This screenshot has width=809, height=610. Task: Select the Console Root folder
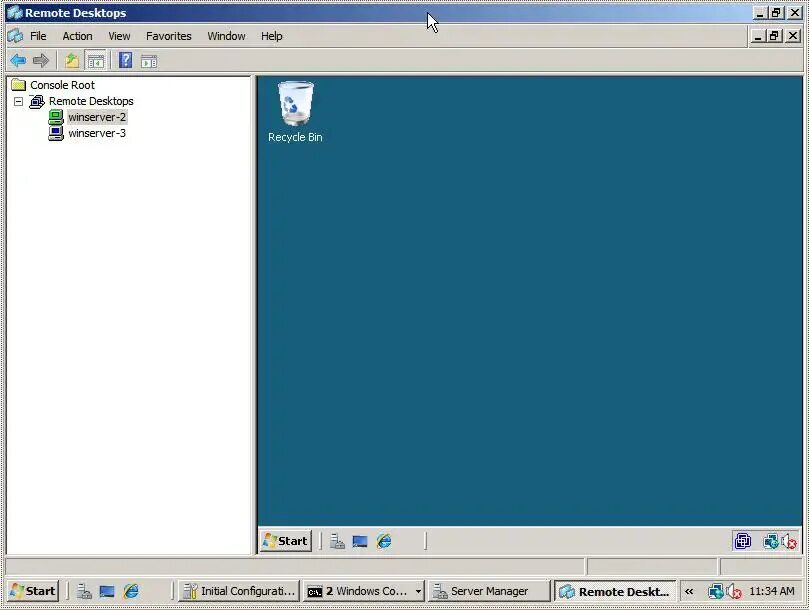[62, 85]
